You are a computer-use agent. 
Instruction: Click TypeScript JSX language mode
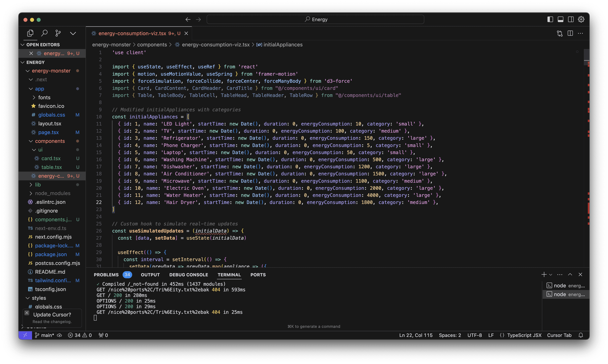pyautogui.click(x=524, y=335)
